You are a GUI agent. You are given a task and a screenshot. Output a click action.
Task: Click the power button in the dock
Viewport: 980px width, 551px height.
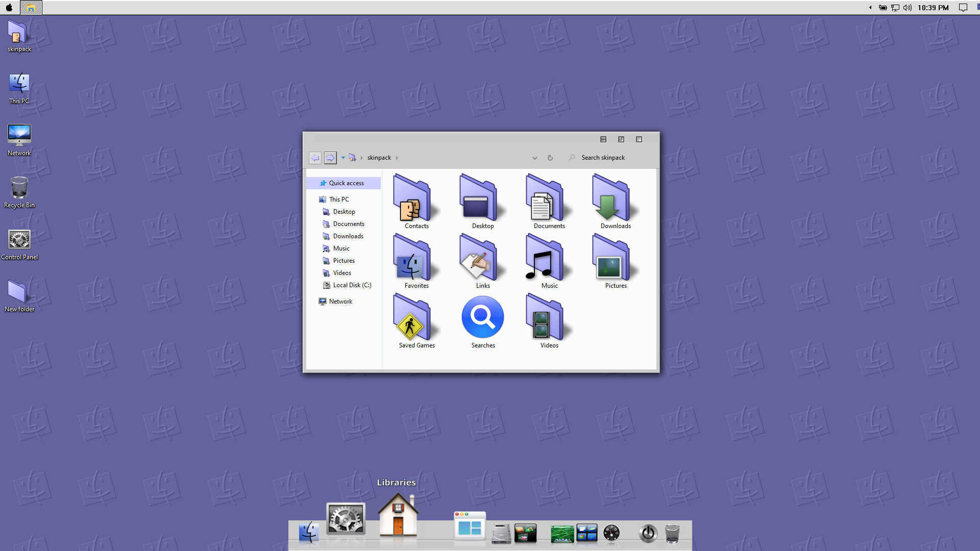(648, 533)
